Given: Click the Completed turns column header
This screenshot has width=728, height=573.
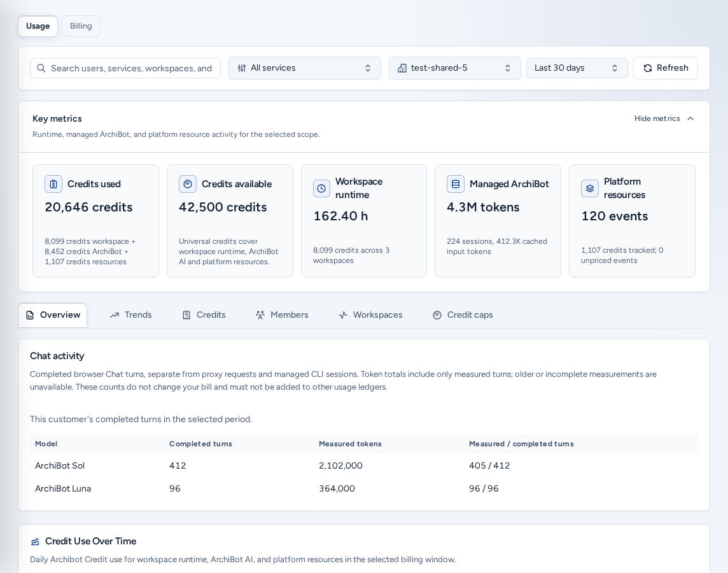Looking at the screenshot, I should (x=200, y=444).
